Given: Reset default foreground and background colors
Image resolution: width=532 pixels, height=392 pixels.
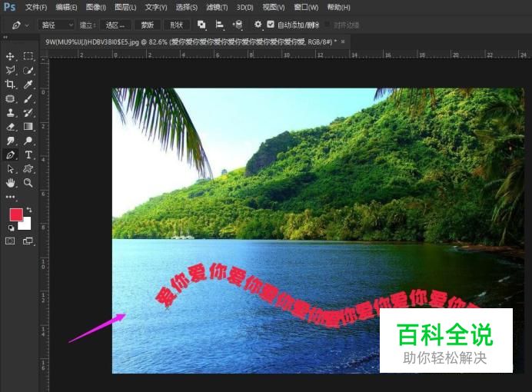Looking at the screenshot, I should point(11,228).
